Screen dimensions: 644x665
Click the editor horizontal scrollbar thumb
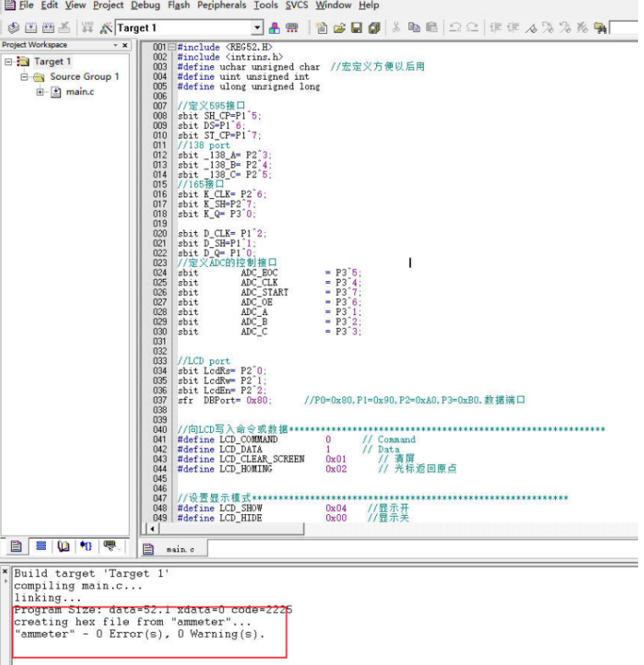231,529
